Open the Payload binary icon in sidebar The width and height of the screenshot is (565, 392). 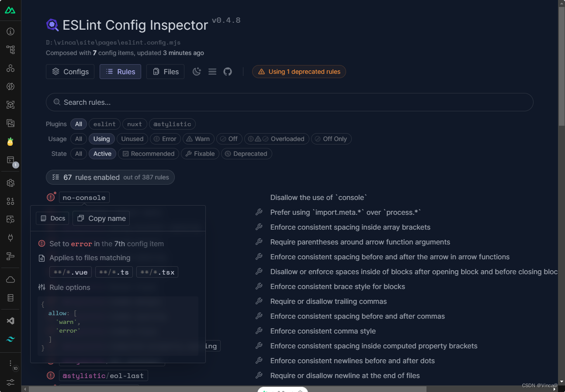point(10,201)
